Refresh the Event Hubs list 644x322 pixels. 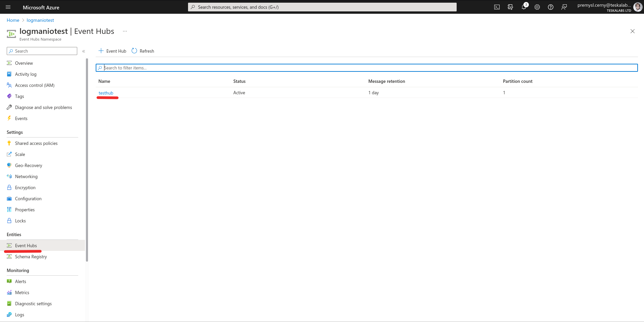click(143, 51)
